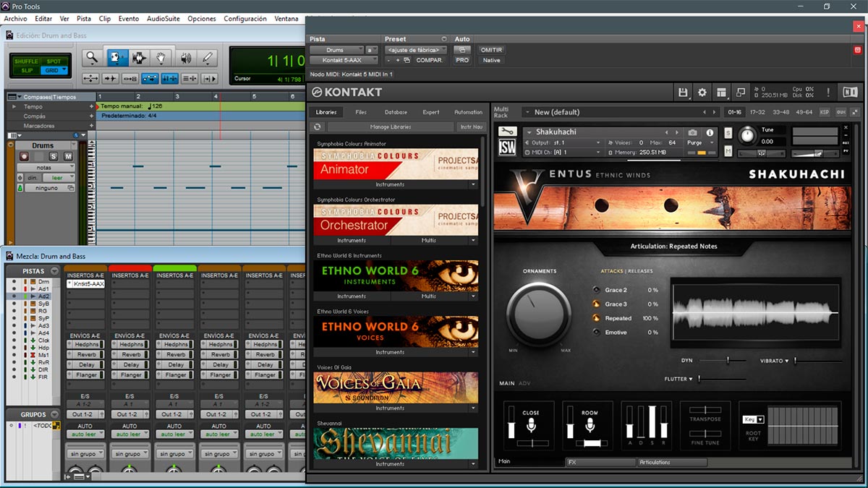The width and height of the screenshot is (868, 488).
Task: Add a Tempo ruler event
Action: click(91, 106)
